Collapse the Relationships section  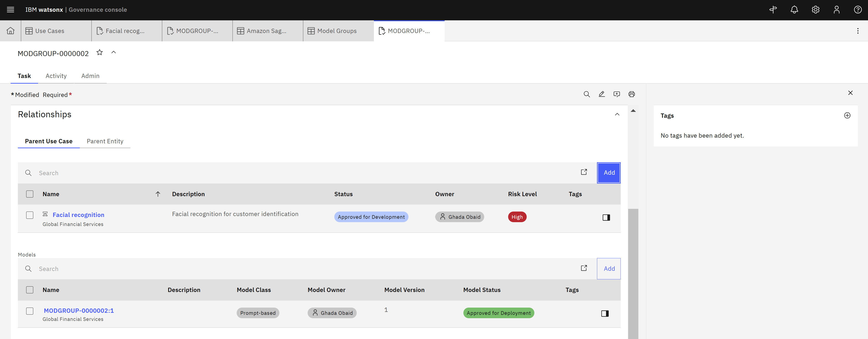(x=617, y=114)
